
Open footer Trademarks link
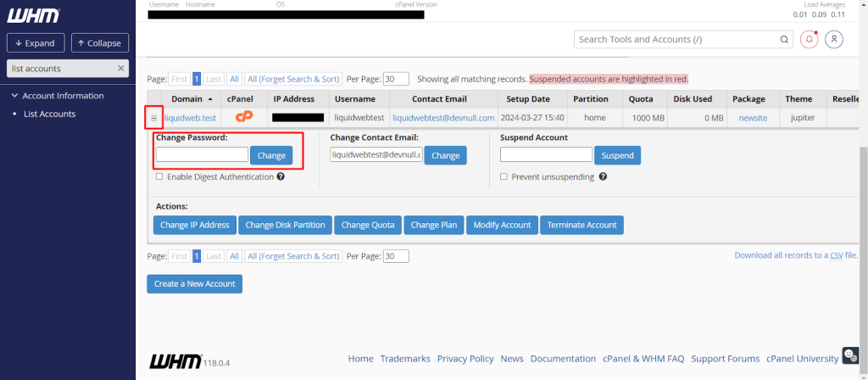405,359
